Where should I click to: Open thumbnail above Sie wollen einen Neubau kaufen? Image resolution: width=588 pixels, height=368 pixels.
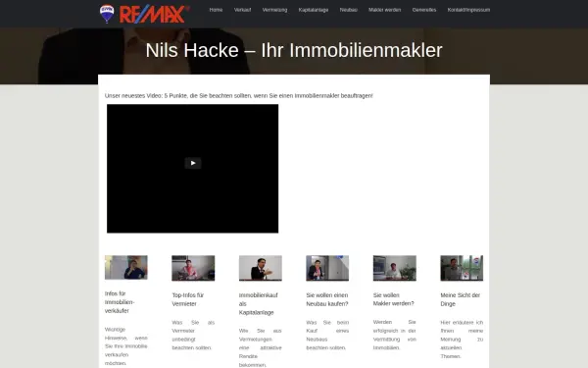click(x=327, y=268)
